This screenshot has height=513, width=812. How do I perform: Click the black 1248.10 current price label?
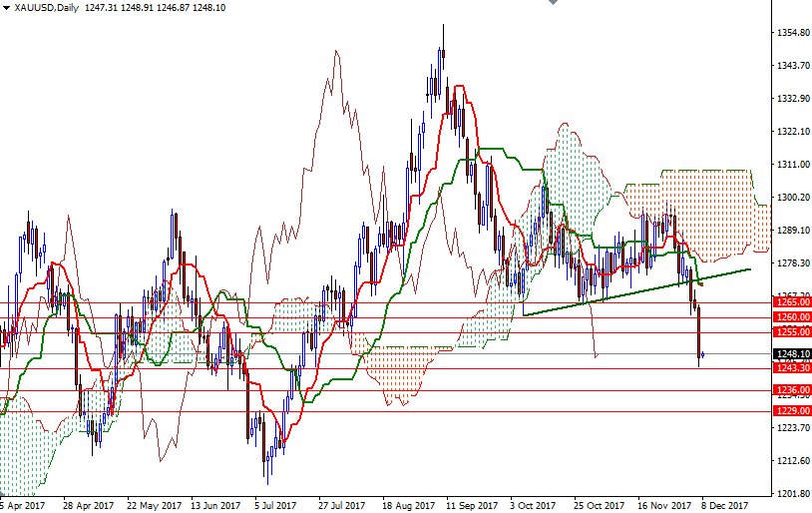tap(790, 354)
